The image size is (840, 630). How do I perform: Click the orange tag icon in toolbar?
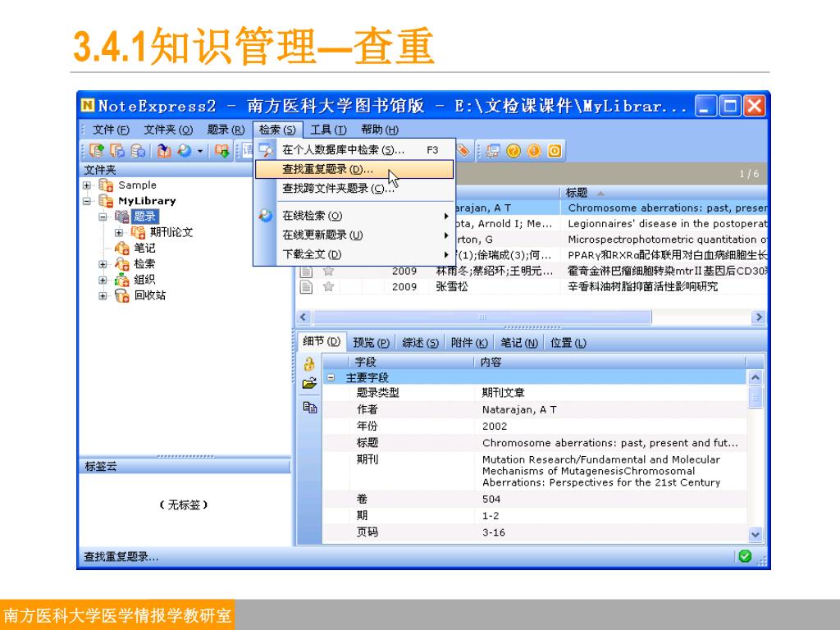[x=463, y=151]
